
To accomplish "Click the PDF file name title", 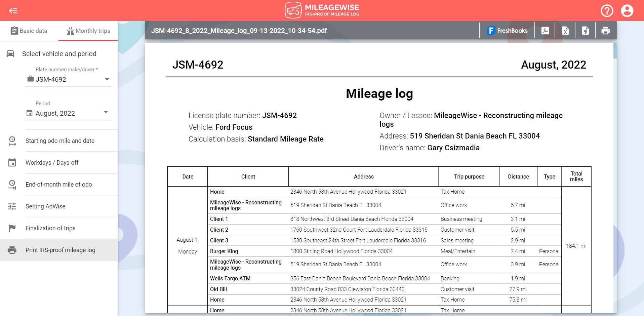I will (239, 31).
